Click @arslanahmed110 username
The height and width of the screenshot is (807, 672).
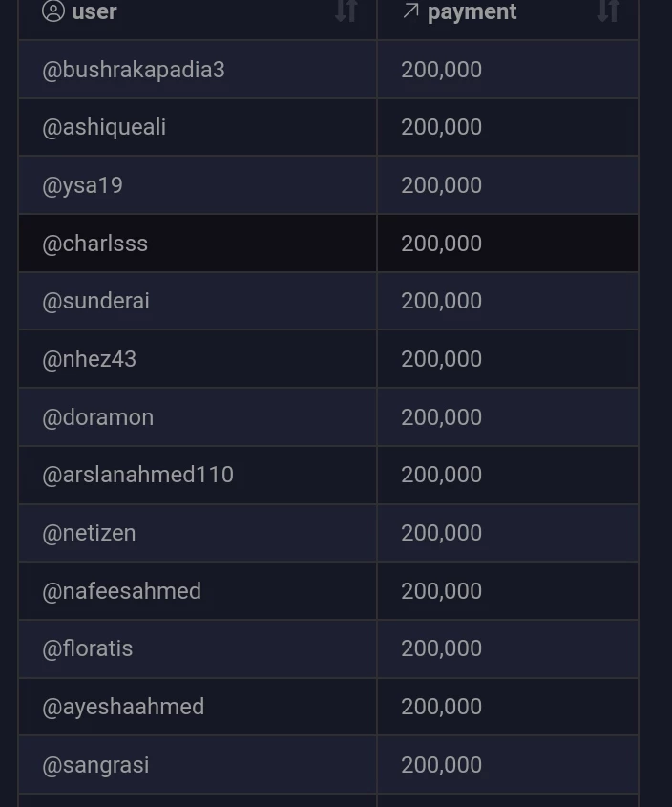click(137, 475)
